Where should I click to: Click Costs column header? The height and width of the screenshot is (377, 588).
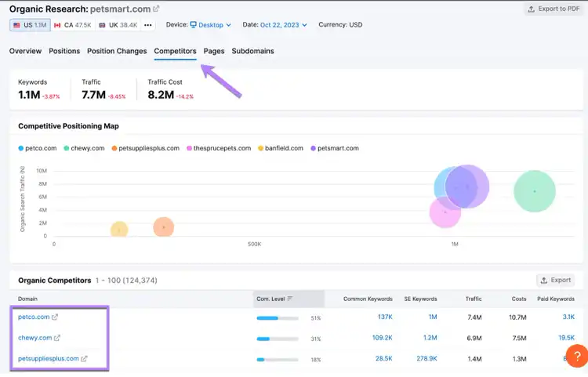point(519,299)
